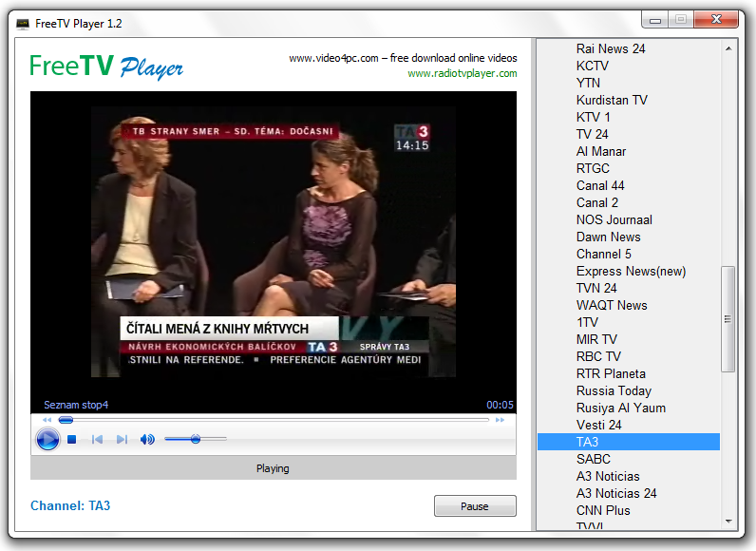Choose Canal 44 in the list

click(x=628, y=185)
